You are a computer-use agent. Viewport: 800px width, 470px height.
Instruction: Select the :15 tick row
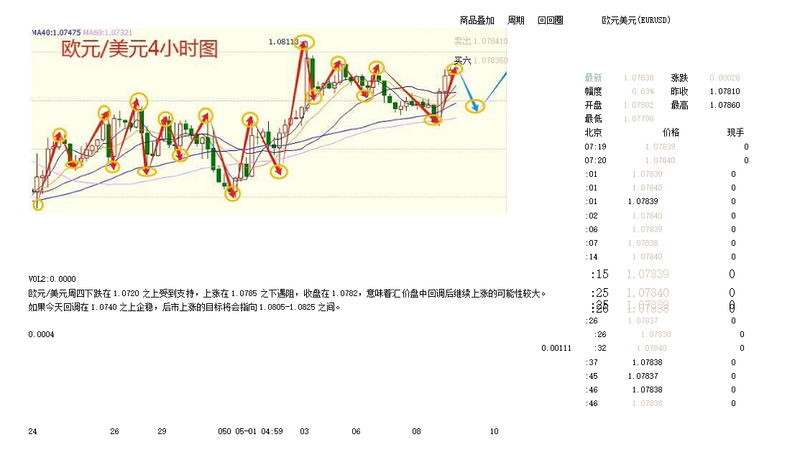[x=663, y=274]
